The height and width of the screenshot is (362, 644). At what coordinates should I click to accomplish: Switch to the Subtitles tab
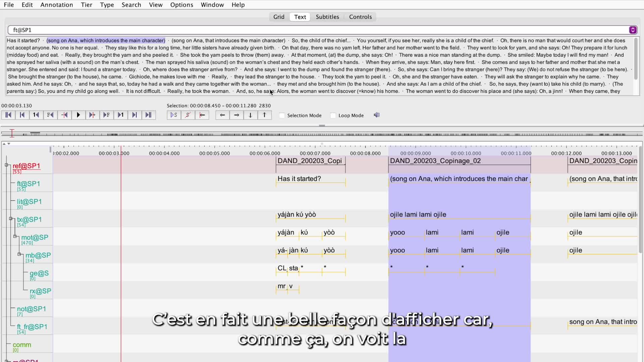click(x=327, y=17)
